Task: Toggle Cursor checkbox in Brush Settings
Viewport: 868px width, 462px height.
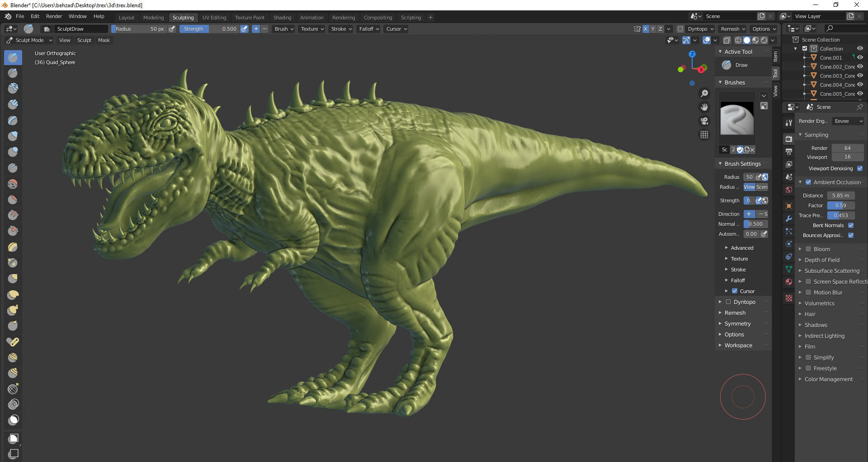Action: 735,291
